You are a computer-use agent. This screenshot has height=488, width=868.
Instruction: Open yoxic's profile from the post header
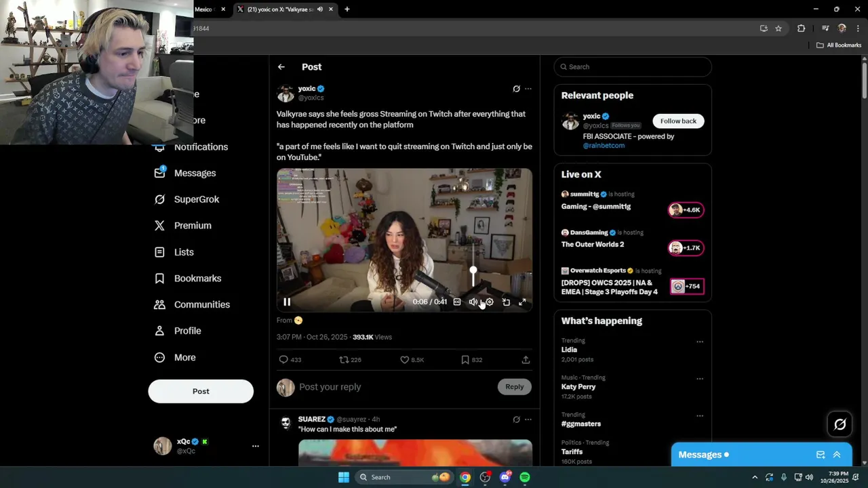pyautogui.click(x=307, y=89)
